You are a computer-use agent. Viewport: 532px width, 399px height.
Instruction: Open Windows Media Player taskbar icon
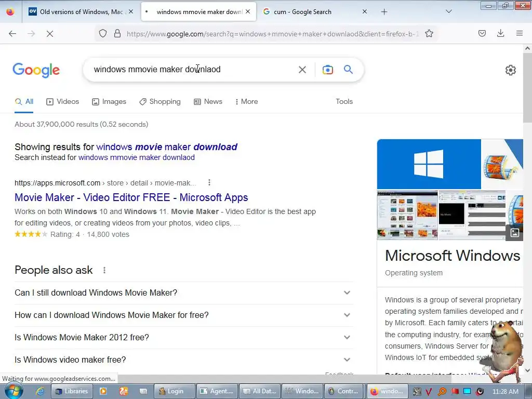(103, 391)
